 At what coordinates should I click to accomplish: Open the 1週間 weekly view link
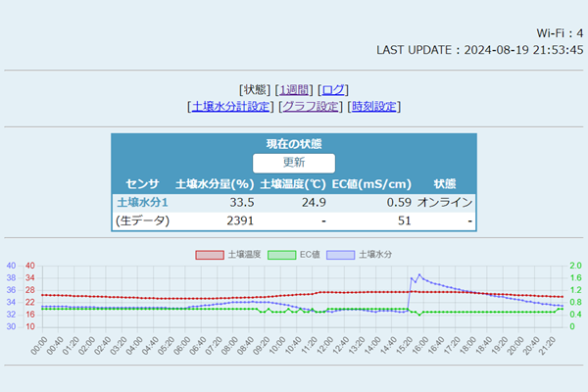294,89
